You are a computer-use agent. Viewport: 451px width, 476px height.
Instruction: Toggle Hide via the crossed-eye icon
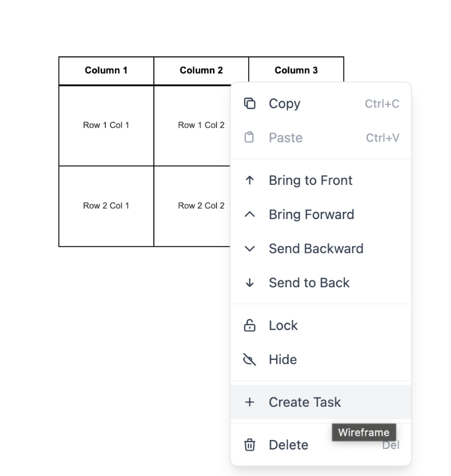(x=249, y=359)
